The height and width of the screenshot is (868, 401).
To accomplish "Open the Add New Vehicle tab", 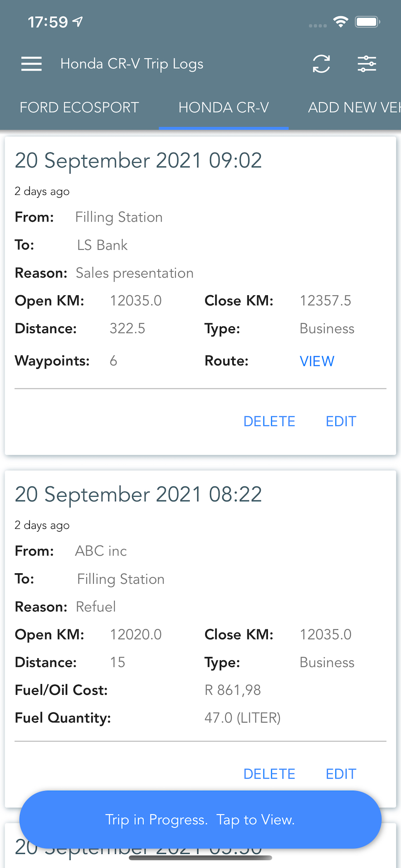I will tap(353, 108).
